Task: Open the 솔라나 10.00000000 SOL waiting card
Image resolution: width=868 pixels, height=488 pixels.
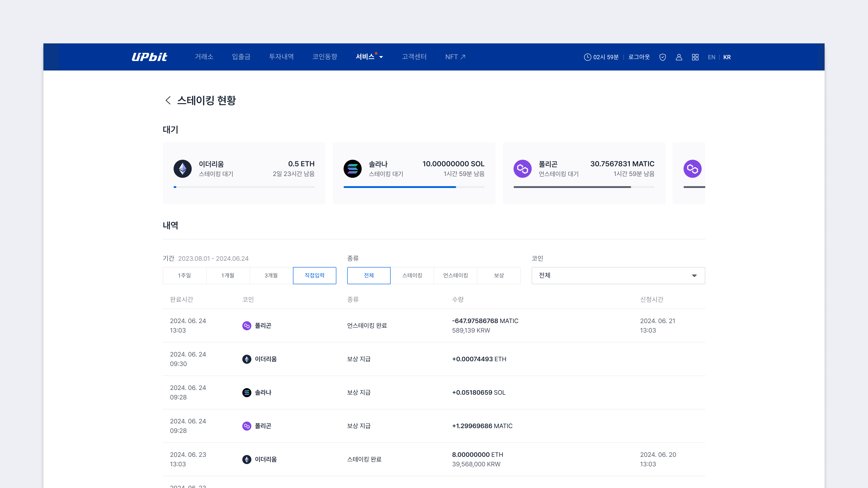Action: point(414,173)
